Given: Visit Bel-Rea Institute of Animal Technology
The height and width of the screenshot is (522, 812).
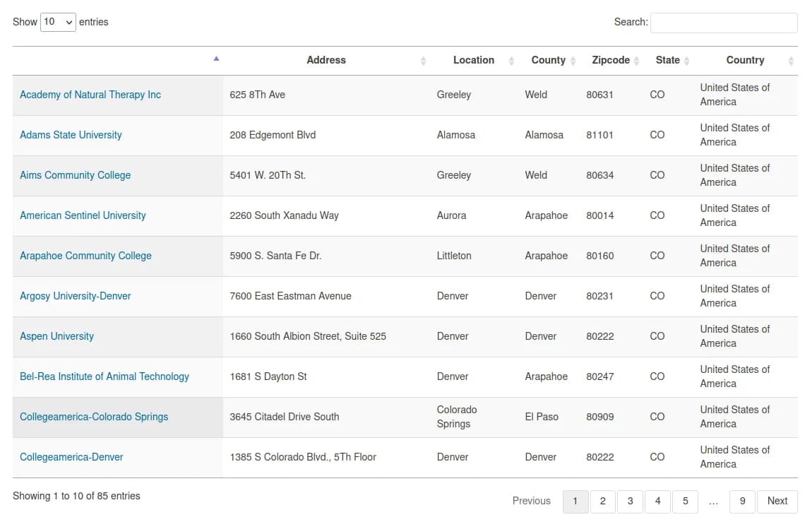Looking at the screenshot, I should pos(105,376).
